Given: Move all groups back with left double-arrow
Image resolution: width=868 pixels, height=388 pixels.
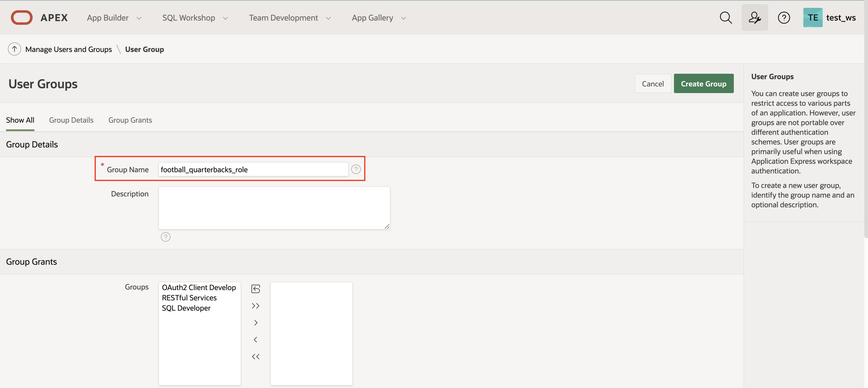Looking at the screenshot, I should point(256,356).
